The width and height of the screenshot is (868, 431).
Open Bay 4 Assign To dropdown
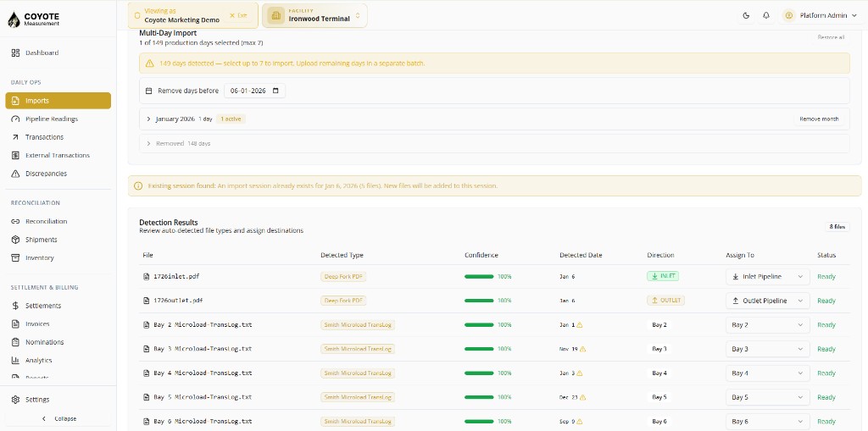(767, 373)
